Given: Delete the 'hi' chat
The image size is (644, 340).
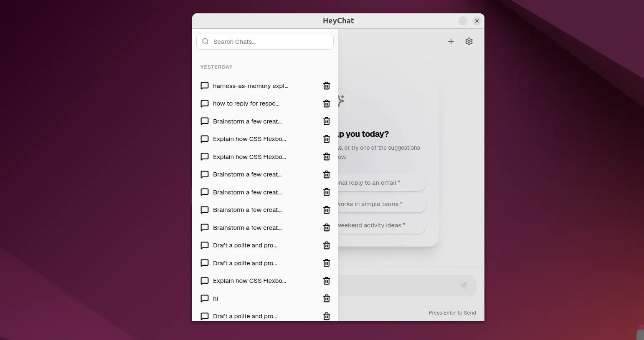Looking at the screenshot, I should pyautogui.click(x=327, y=298).
